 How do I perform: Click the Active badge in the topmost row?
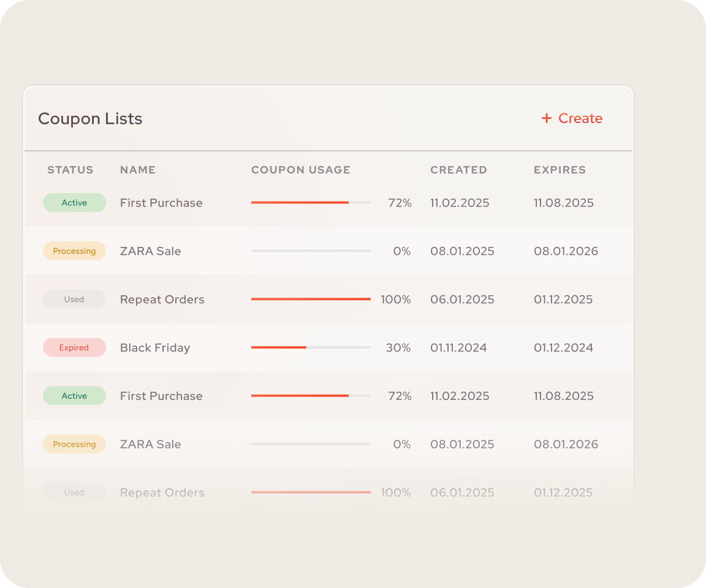coord(74,203)
